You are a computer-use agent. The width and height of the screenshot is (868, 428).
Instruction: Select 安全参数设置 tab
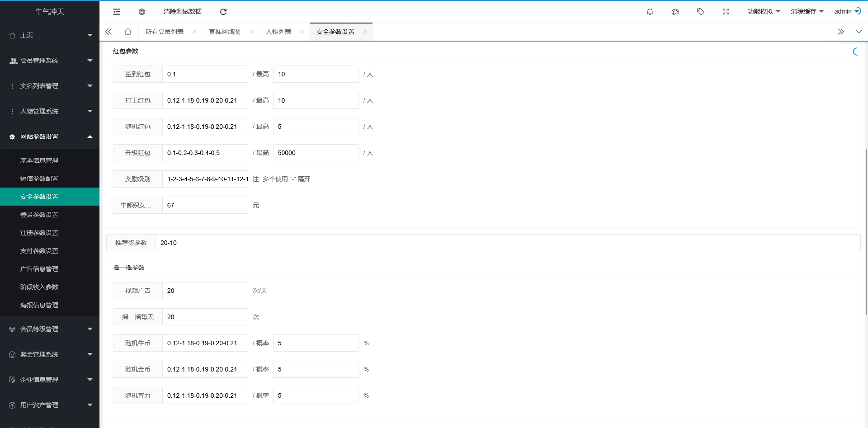335,32
